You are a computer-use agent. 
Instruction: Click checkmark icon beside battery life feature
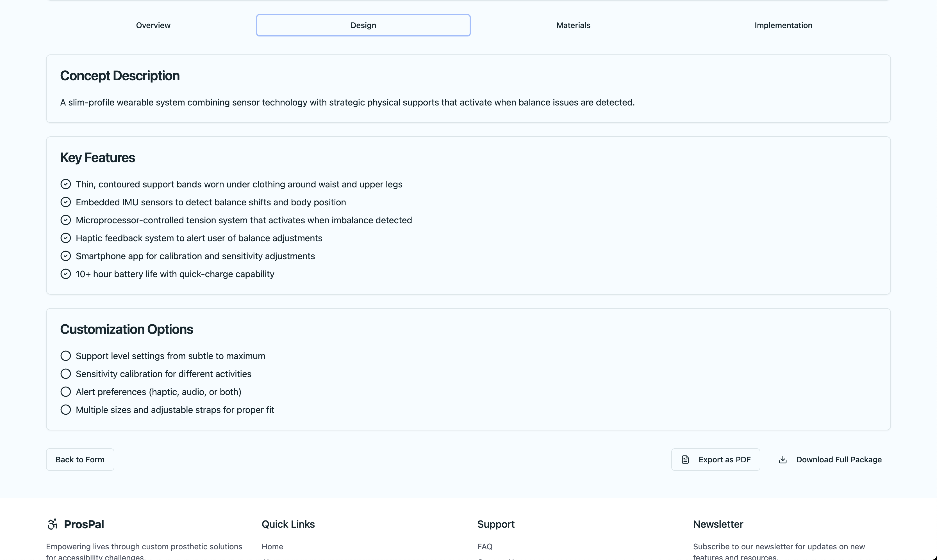tap(66, 274)
